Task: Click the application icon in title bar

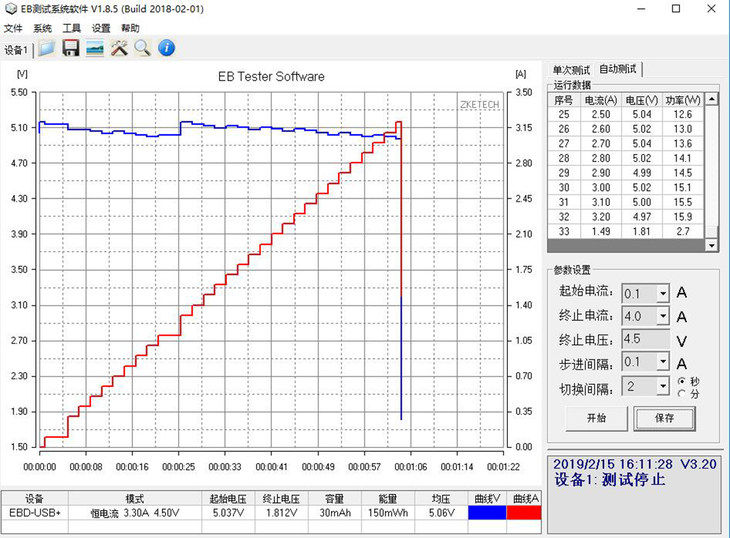Action: [10, 9]
